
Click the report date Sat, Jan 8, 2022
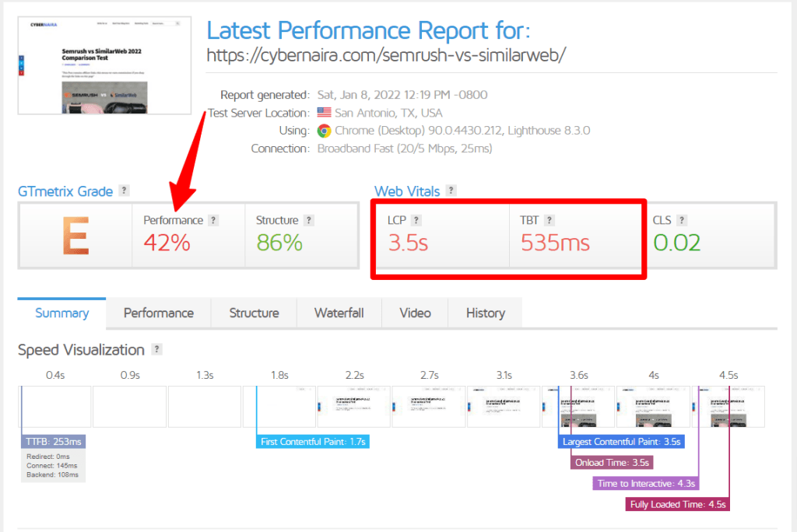[x=402, y=95]
